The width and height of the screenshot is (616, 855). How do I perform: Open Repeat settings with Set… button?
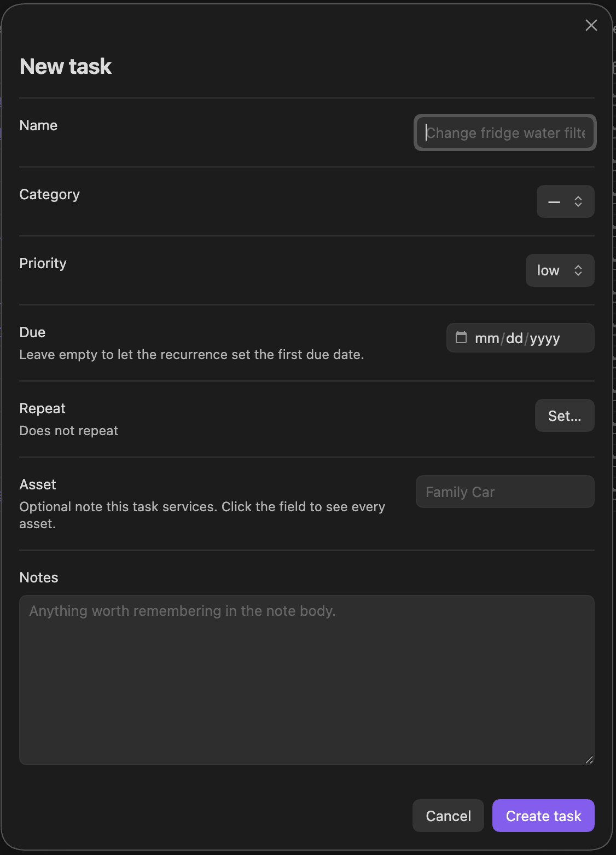[x=565, y=416]
